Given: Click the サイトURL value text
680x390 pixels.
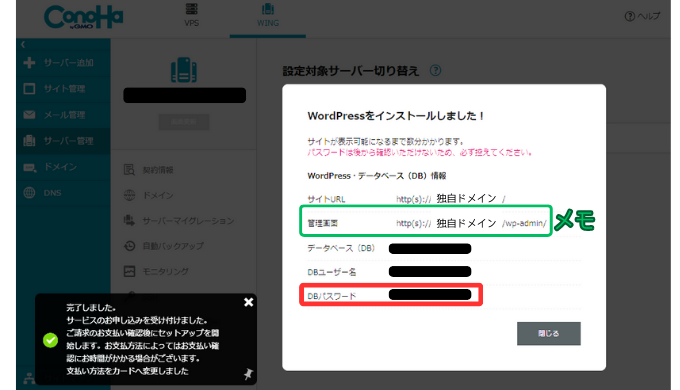Looking at the screenshot, I should pyautogui.click(x=451, y=199).
